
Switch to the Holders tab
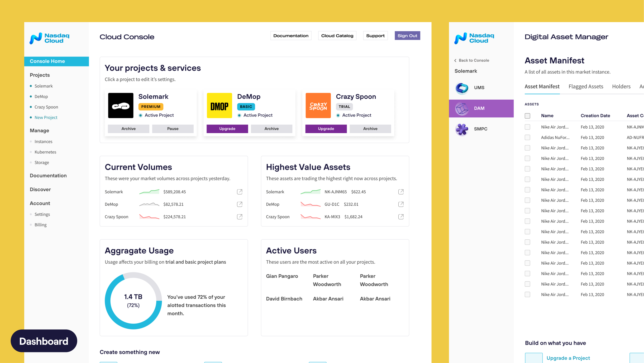point(621,87)
